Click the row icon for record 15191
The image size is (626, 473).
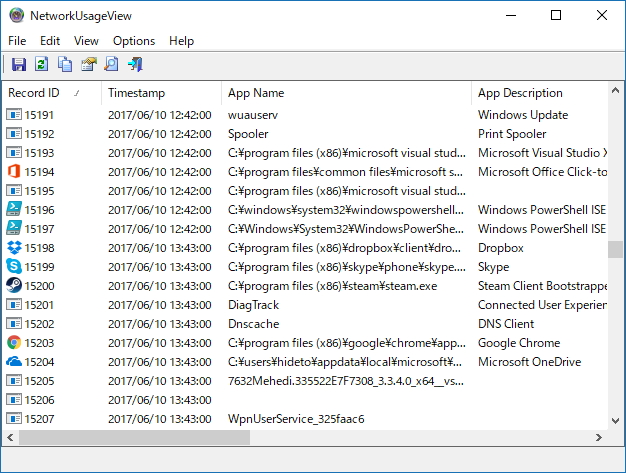pyautogui.click(x=14, y=115)
